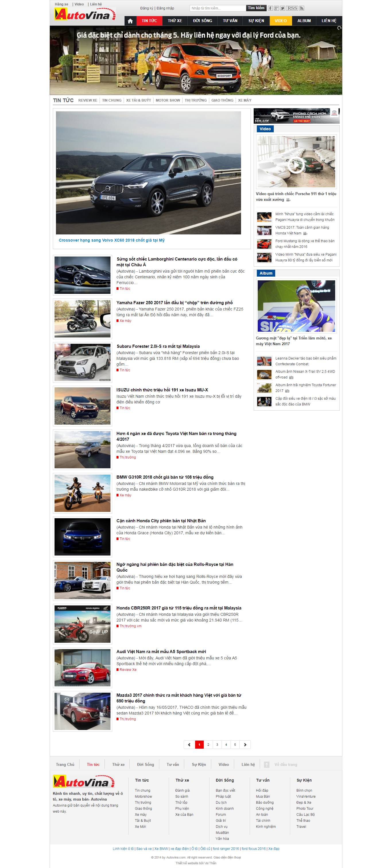
Task: Go to page 2 in pagination
Action: point(208,744)
